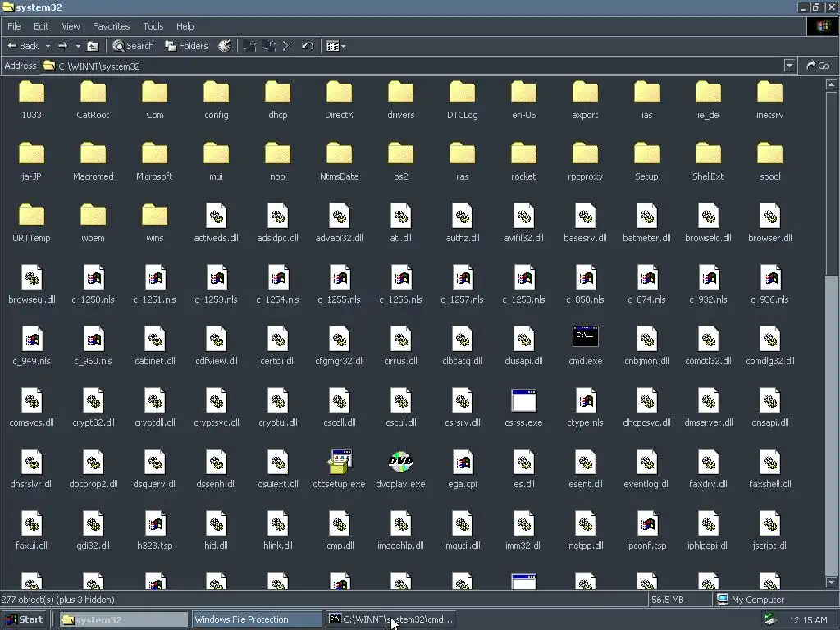The height and width of the screenshot is (630, 840).
Task: Open the History panel icon
Action: click(225, 46)
